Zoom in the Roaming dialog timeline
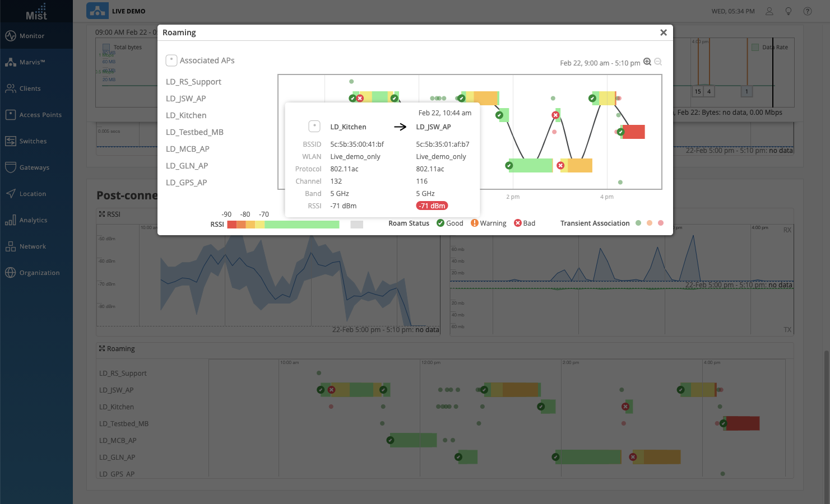The image size is (830, 504). 647,62
